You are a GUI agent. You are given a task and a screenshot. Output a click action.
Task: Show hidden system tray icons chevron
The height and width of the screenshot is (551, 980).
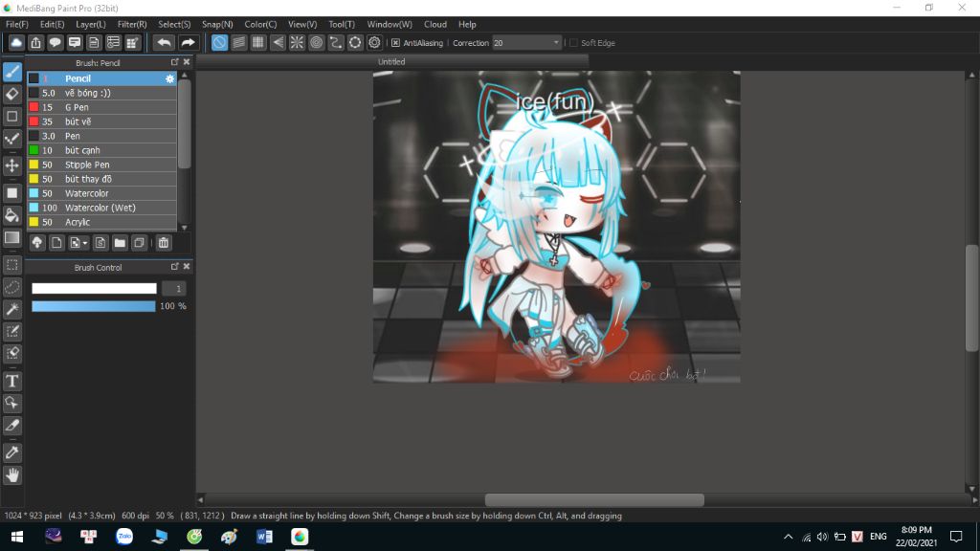(789, 537)
